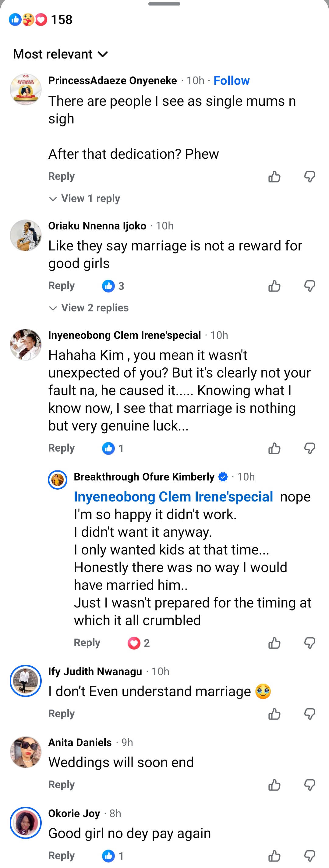The height and width of the screenshot is (868, 329).
Task: Like Anita Daniels' comment
Action: [274, 785]
